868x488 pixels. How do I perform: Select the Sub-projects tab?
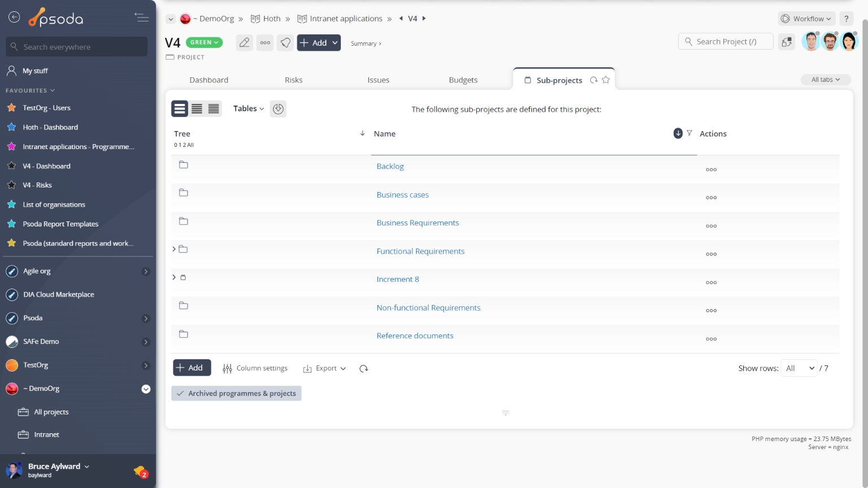coord(559,80)
